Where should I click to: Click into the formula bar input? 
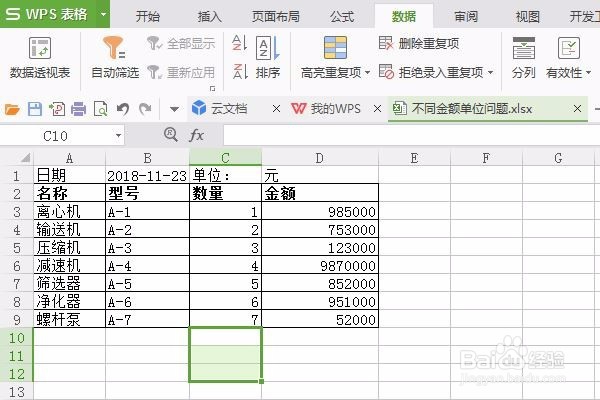tap(411, 135)
